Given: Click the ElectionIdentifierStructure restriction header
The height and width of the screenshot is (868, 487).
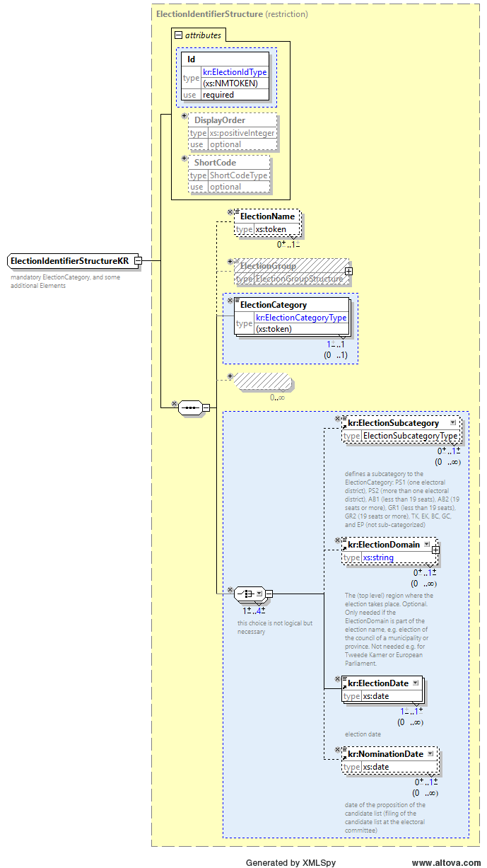Looking at the screenshot, I should (x=232, y=13).
